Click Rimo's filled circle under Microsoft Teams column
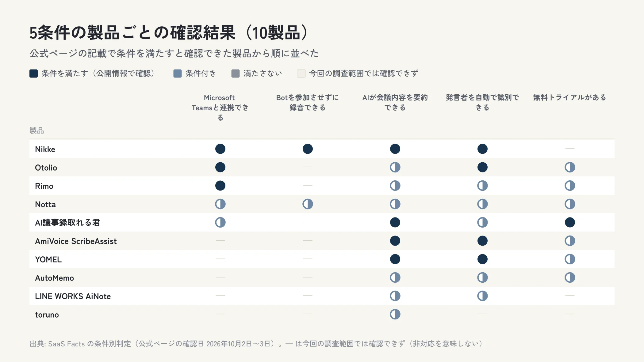 click(x=220, y=186)
